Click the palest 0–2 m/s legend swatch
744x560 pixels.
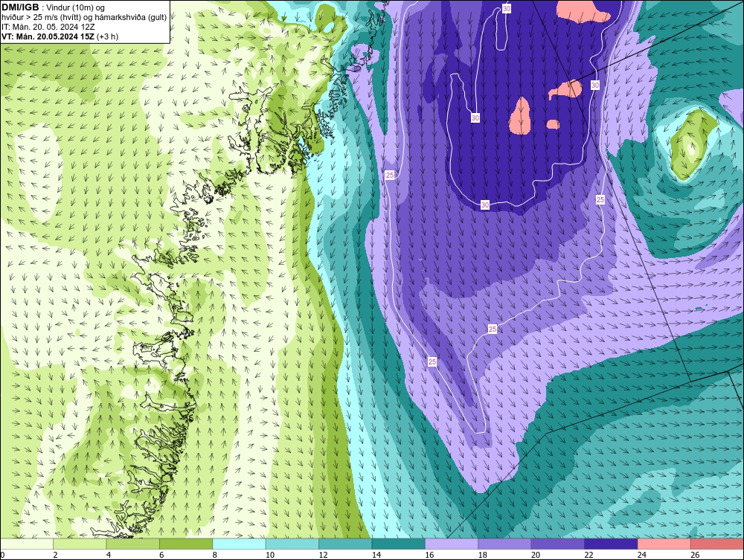pyautogui.click(x=27, y=544)
